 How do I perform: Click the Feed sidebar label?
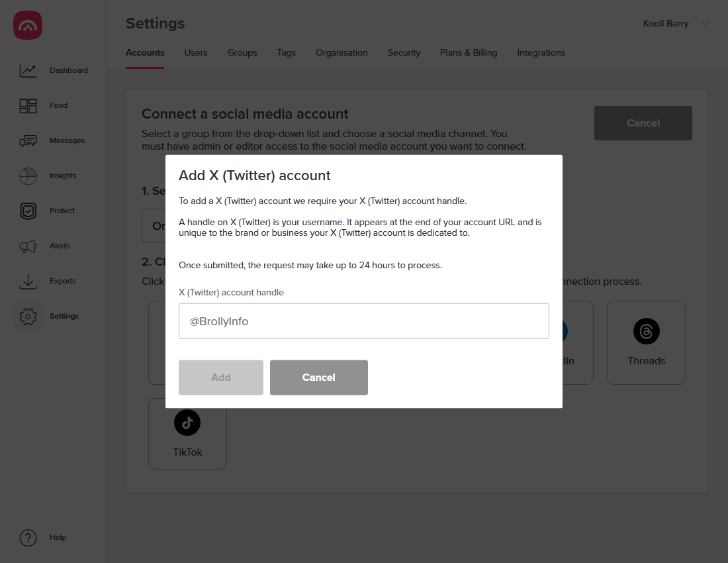pyautogui.click(x=58, y=105)
